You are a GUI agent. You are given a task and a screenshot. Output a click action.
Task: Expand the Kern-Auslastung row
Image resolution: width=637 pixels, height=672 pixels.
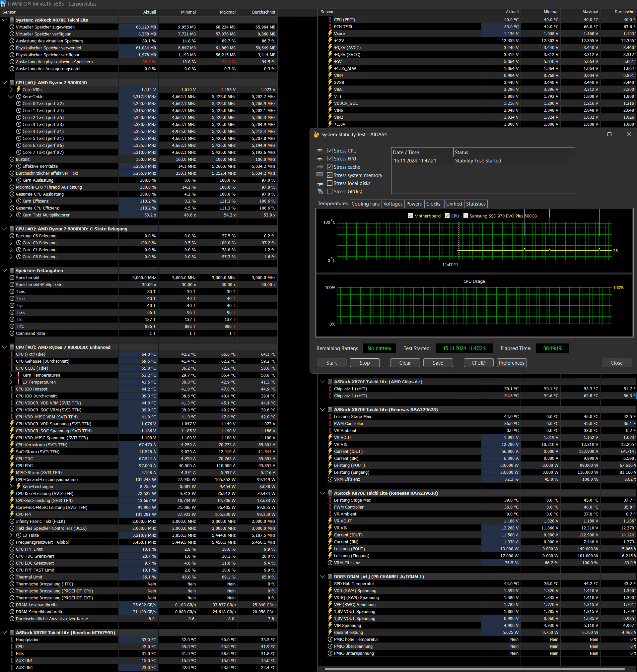coord(11,180)
